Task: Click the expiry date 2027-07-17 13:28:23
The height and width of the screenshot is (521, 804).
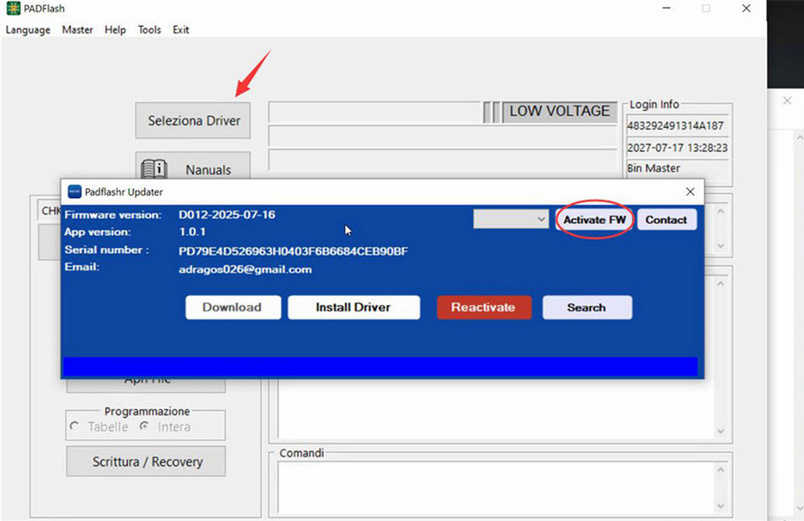Action: [677, 148]
